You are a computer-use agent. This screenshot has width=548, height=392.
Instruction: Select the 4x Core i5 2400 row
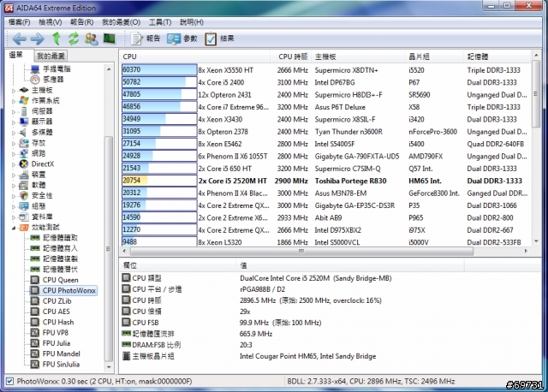[x=325, y=82]
